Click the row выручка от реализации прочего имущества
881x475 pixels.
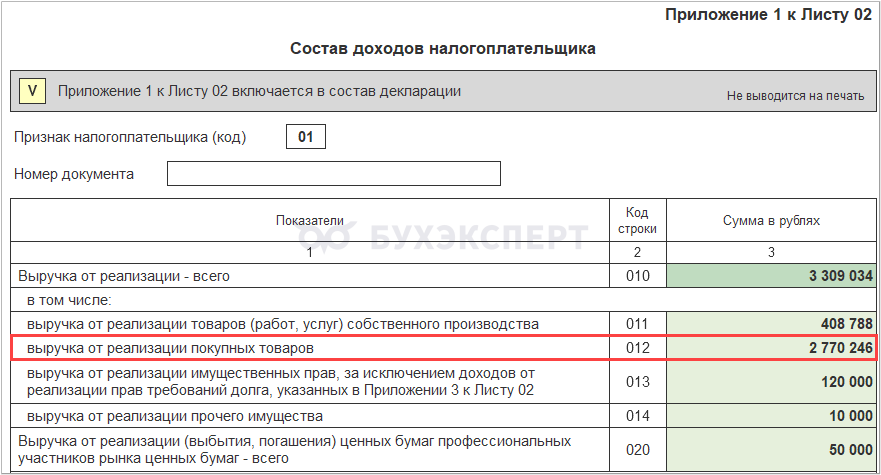point(310,416)
